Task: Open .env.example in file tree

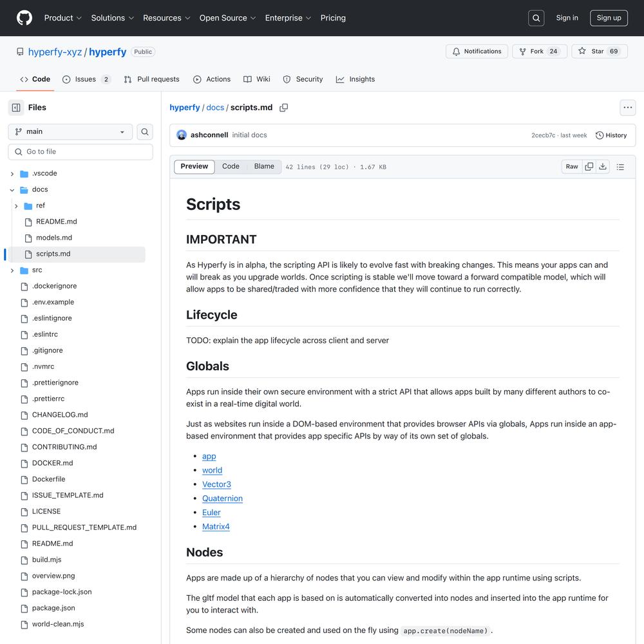Action: tap(53, 302)
